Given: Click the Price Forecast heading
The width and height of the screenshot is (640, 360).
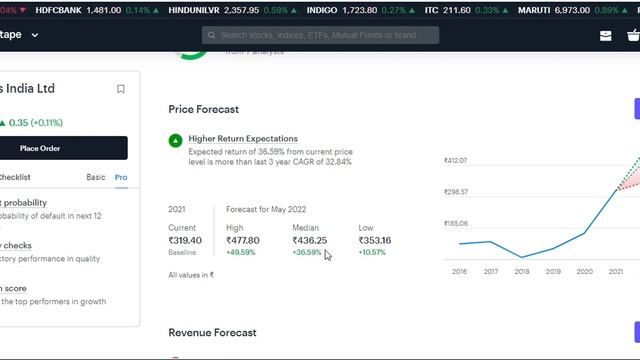Looking at the screenshot, I should pyautogui.click(x=203, y=109).
